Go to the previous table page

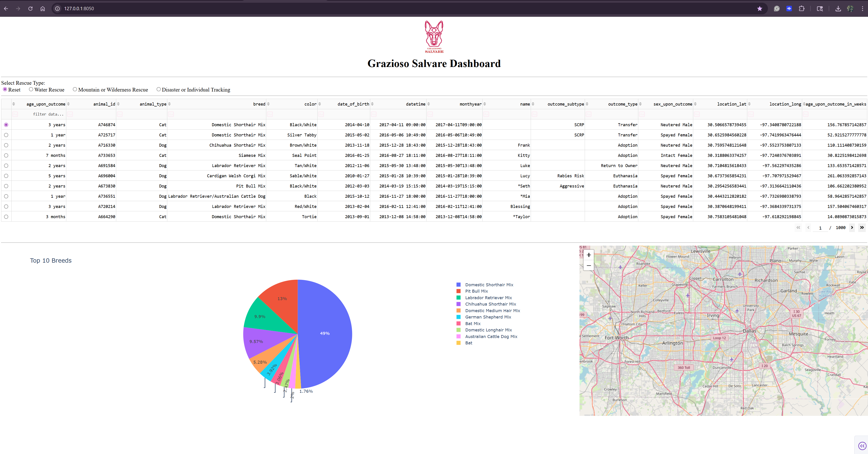(808, 227)
